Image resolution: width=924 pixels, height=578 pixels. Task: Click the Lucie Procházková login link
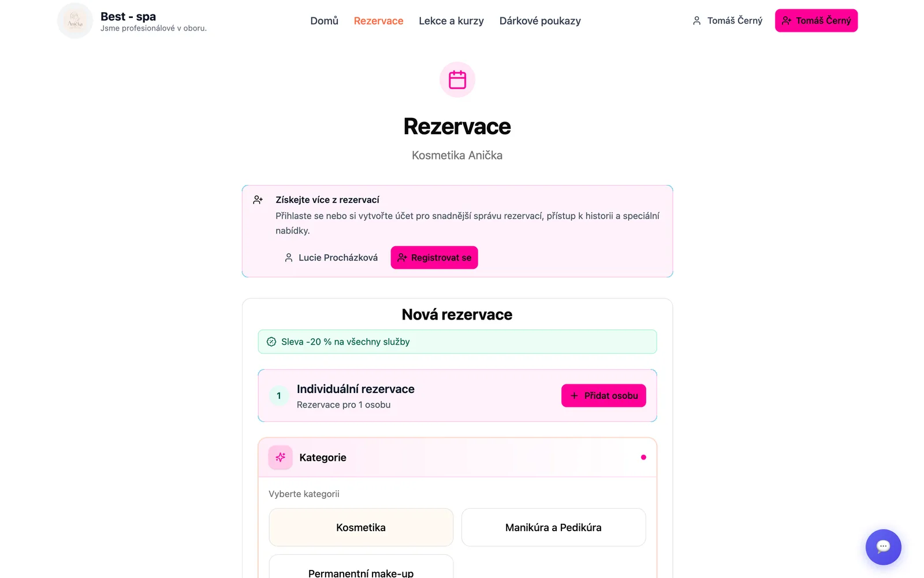331,258
